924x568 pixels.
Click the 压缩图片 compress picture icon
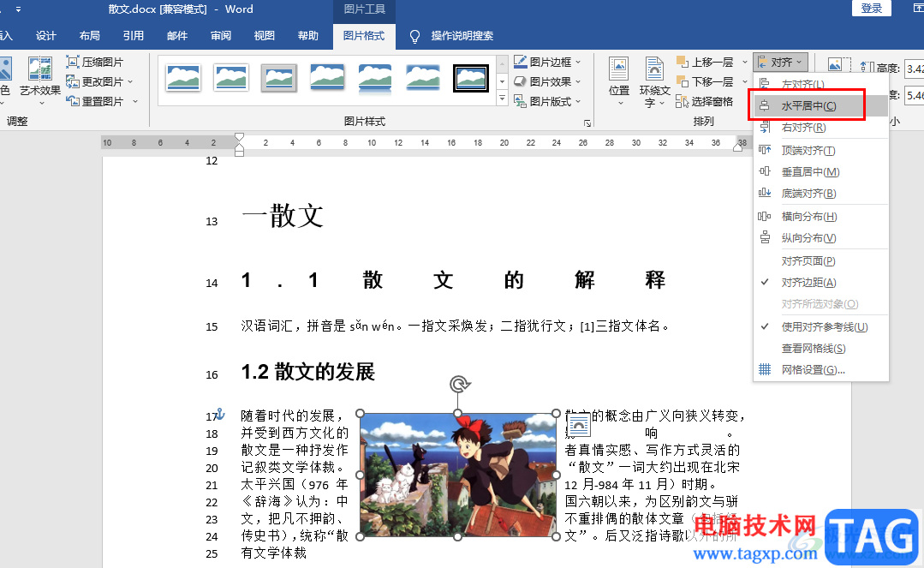point(73,62)
